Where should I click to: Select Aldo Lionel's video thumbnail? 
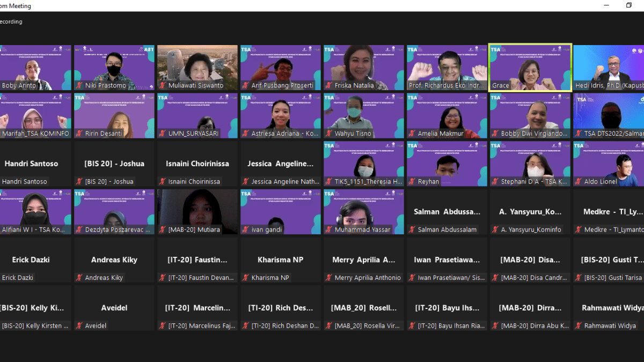click(608, 163)
